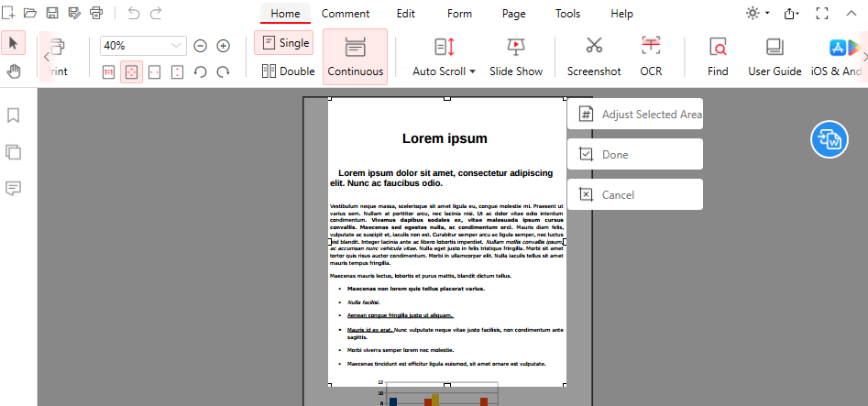Click the bottom-right selection corner handle
Viewport: 868px width, 406px height.
tap(566, 385)
